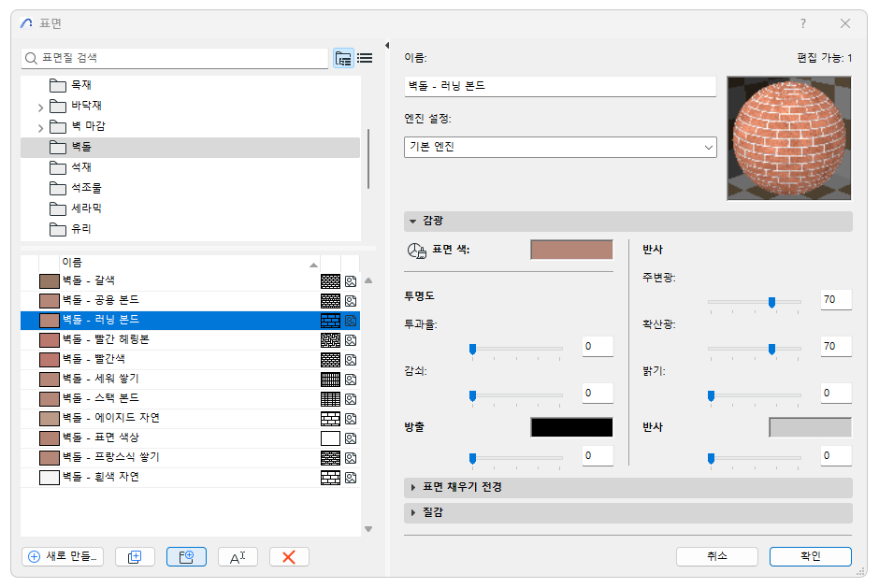The height and width of the screenshot is (588, 879).
Task: Open the 엔진 설정 dropdown
Action: 708,147
